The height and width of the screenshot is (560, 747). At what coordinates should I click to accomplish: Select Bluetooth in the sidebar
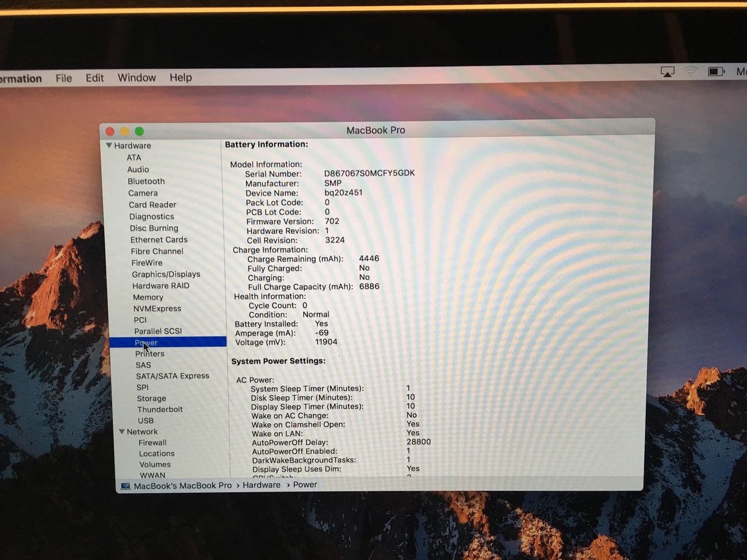point(146,181)
